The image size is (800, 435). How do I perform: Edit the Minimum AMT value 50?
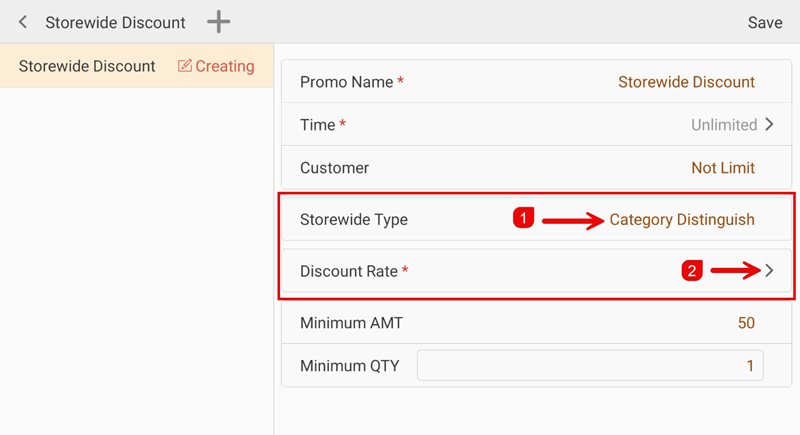[745, 323]
